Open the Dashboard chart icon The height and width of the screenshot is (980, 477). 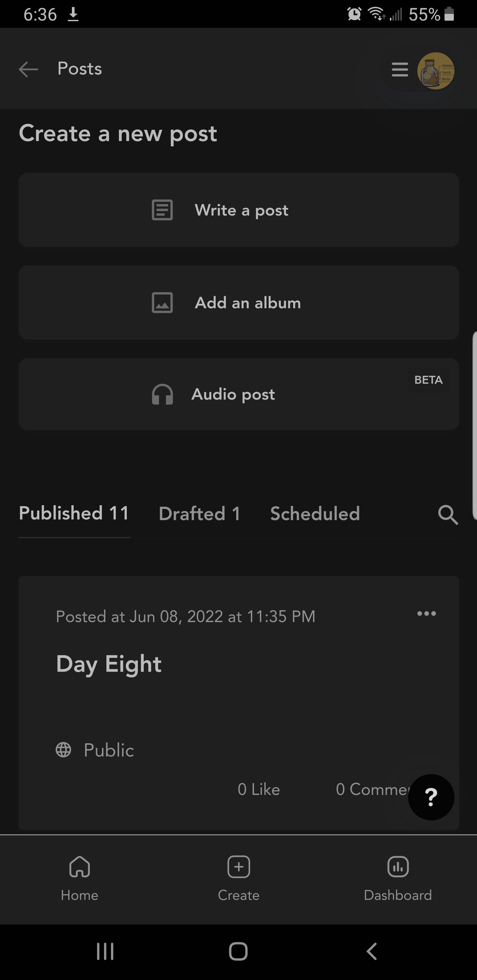[x=398, y=867]
